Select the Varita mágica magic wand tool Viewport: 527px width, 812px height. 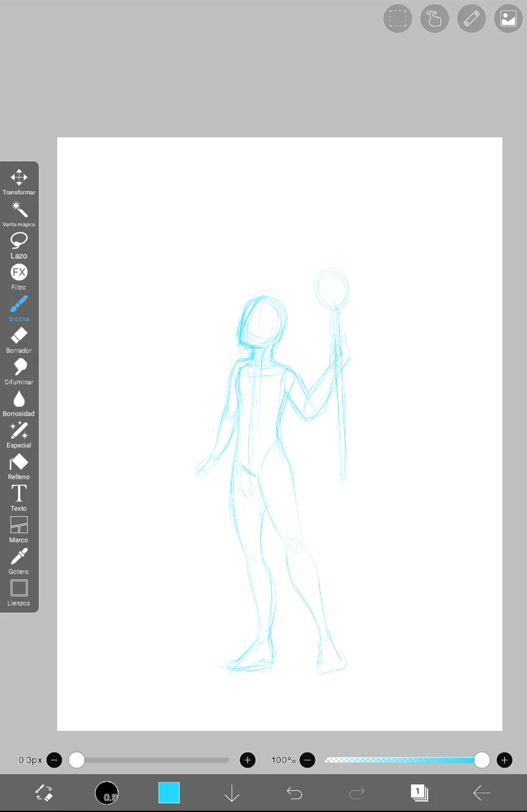[x=19, y=214]
